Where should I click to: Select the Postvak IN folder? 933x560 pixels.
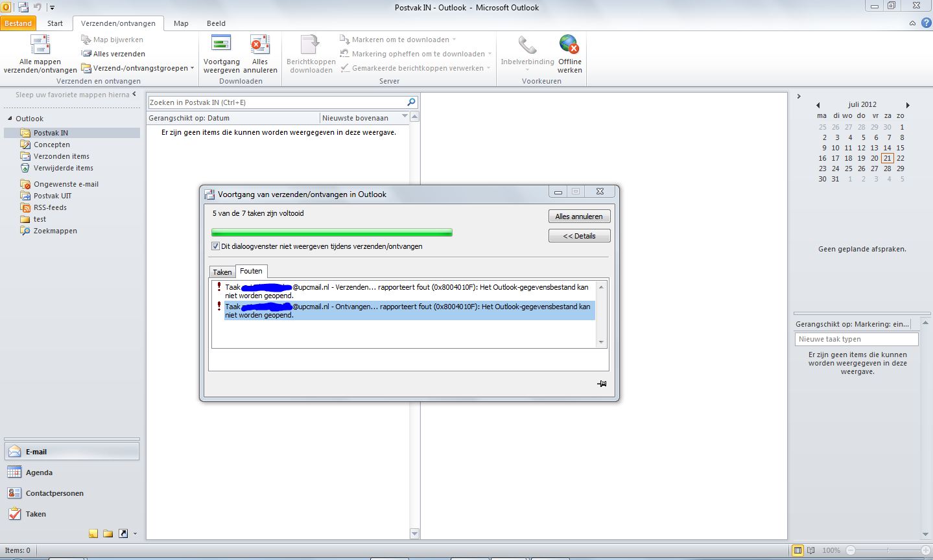[72, 133]
